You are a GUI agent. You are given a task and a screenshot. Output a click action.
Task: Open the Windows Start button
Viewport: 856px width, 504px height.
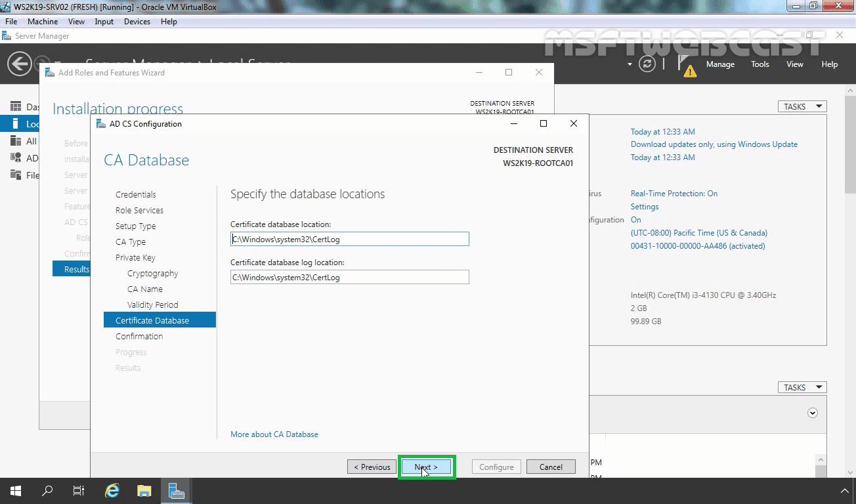[x=16, y=491]
